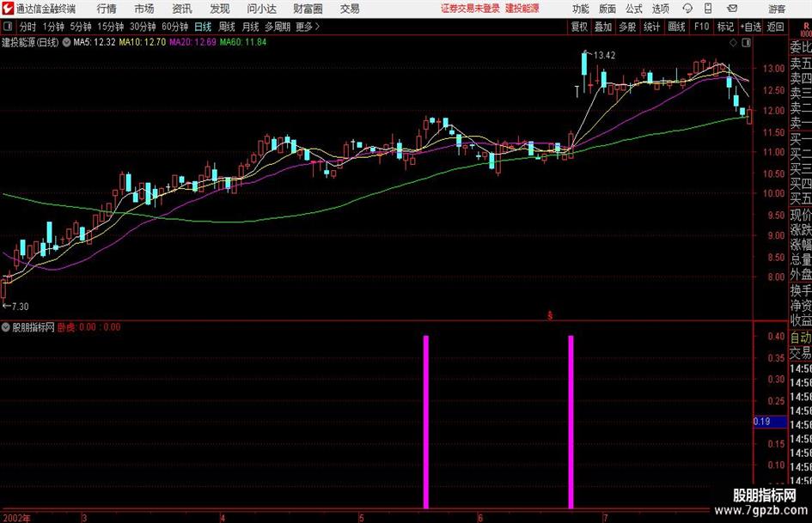Viewport: 812px width, 523px height.
Task: Click MA20: 12.69 label
Action: coord(192,42)
